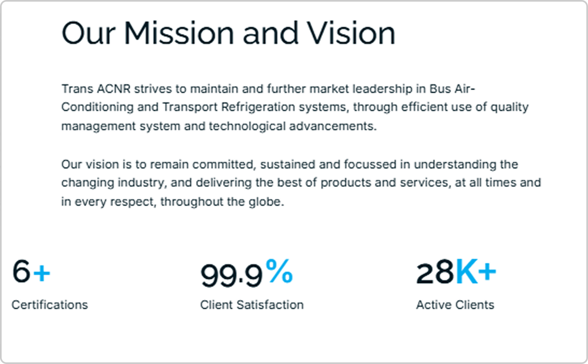Viewport: 588px width, 364px height.
Task: Click 'throughout the globe' text
Action: tap(222, 202)
